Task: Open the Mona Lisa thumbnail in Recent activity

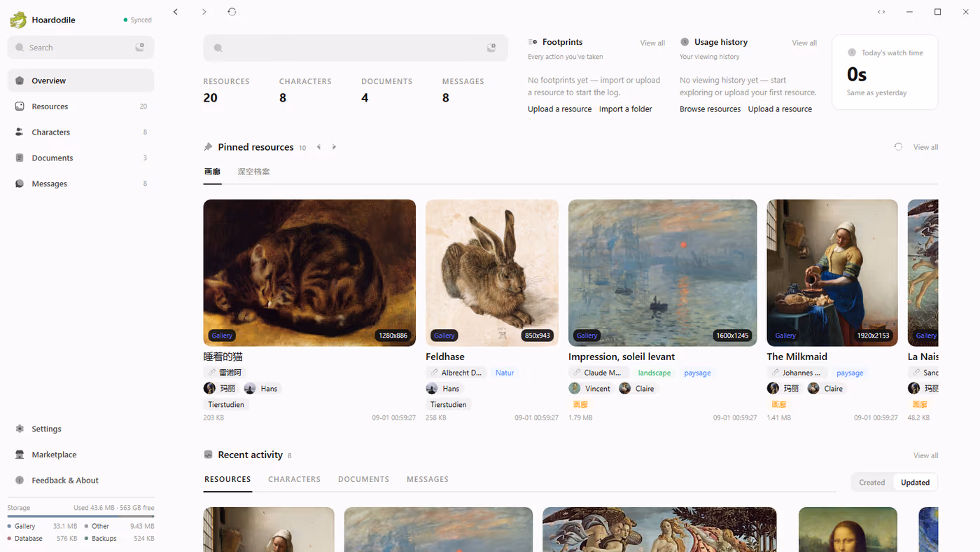Action: click(848, 530)
